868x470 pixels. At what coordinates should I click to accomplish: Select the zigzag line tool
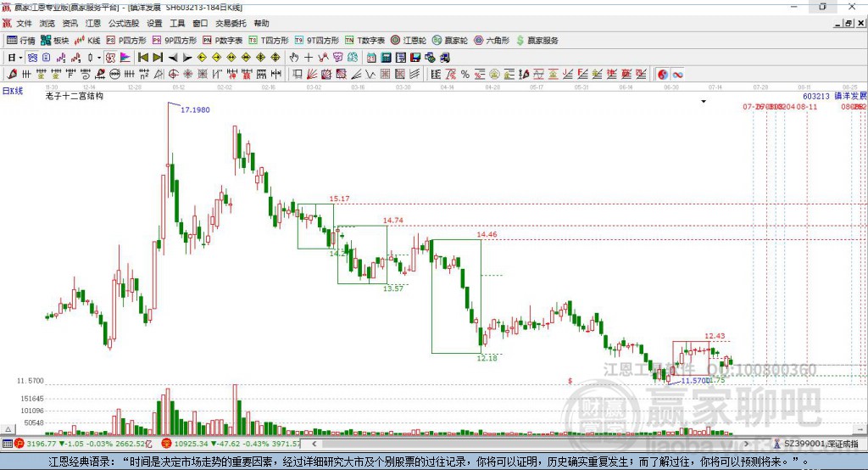click(370, 75)
